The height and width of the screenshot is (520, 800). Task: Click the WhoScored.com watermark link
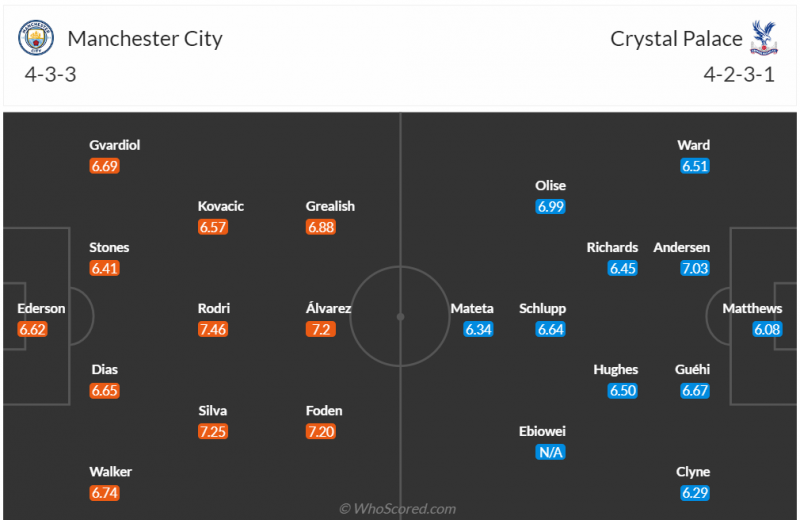[398, 509]
